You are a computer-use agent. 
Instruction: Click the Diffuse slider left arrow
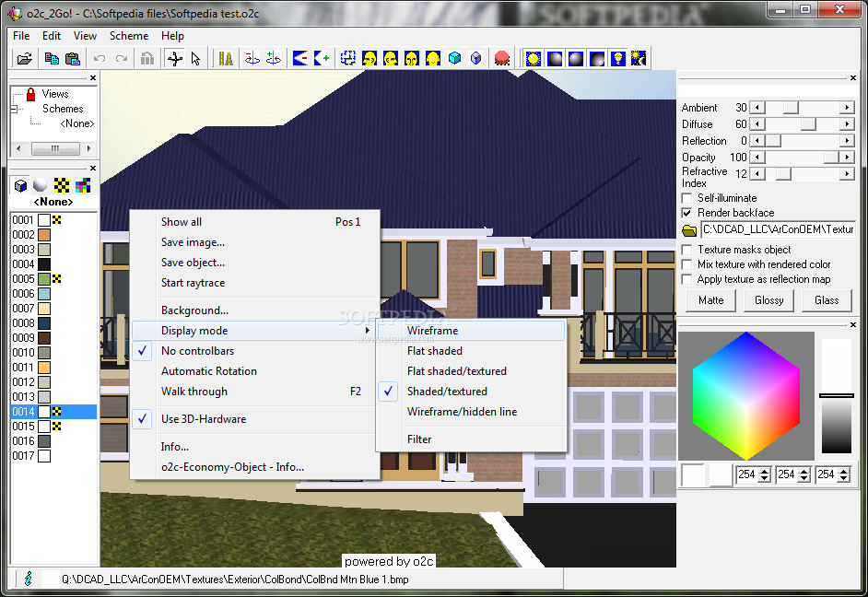tap(757, 124)
